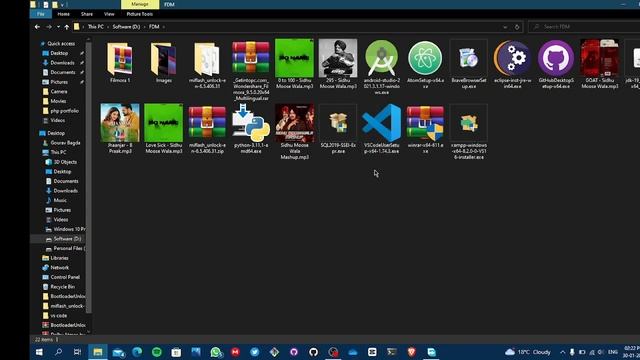Screen dimensions: 640x360
Task: Select the eclipse-inst-jre installer file
Action: point(512,64)
